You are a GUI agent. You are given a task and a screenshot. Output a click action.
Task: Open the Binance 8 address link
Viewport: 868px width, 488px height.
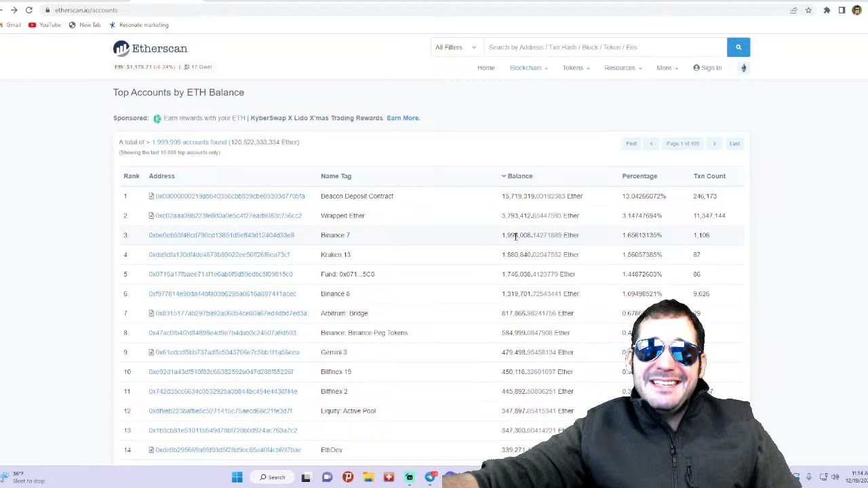coord(222,294)
